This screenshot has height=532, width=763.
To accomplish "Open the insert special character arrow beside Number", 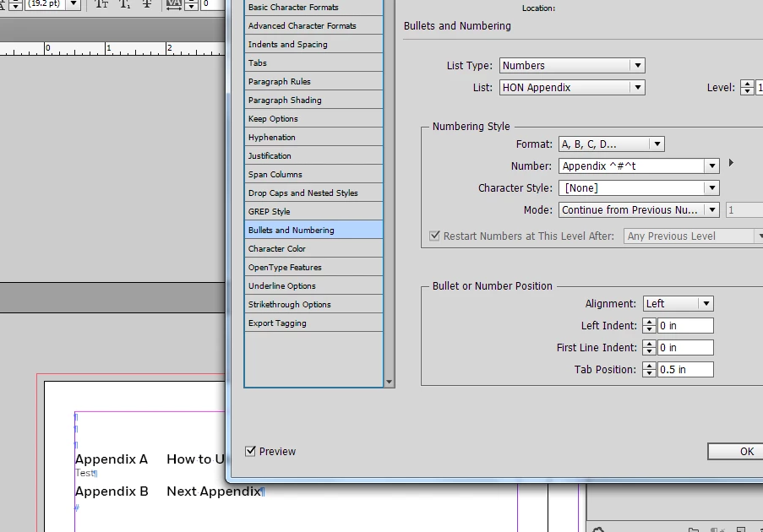I will (x=731, y=163).
